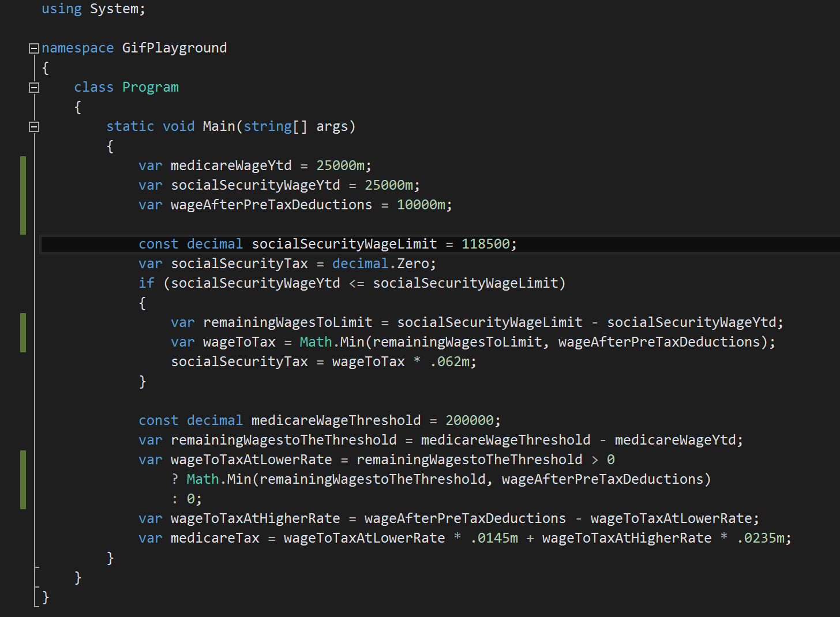The image size is (840, 617).
Task: Click the 'if' keyword
Action: (x=146, y=283)
